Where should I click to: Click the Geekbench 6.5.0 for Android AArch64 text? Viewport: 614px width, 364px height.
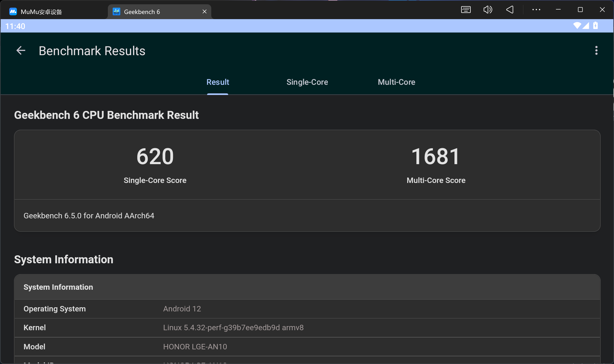point(89,216)
